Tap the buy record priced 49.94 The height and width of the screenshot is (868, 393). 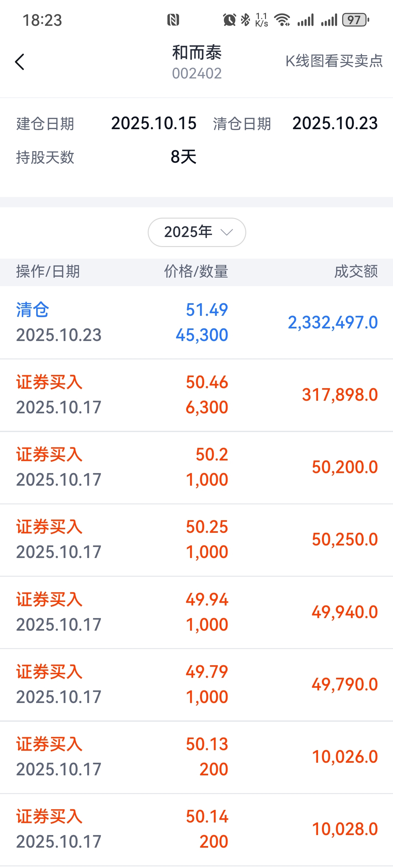pos(196,612)
